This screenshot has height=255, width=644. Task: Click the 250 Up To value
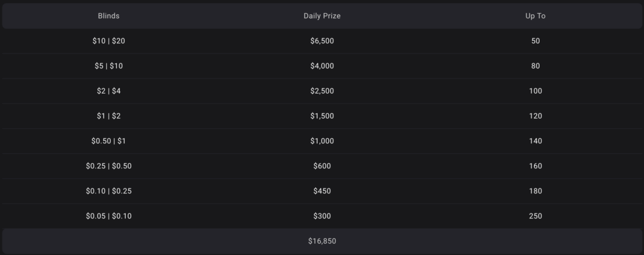click(535, 216)
